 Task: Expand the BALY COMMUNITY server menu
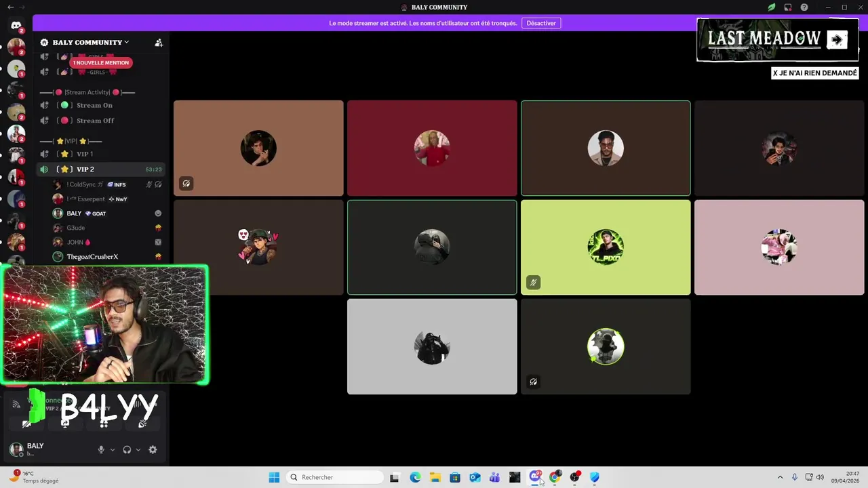(x=91, y=42)
